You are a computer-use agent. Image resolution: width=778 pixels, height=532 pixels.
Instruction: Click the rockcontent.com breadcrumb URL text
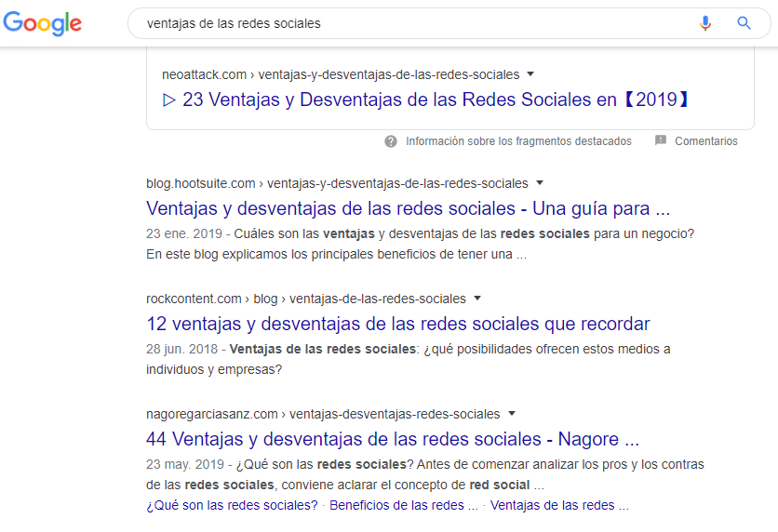coord(306,299)
